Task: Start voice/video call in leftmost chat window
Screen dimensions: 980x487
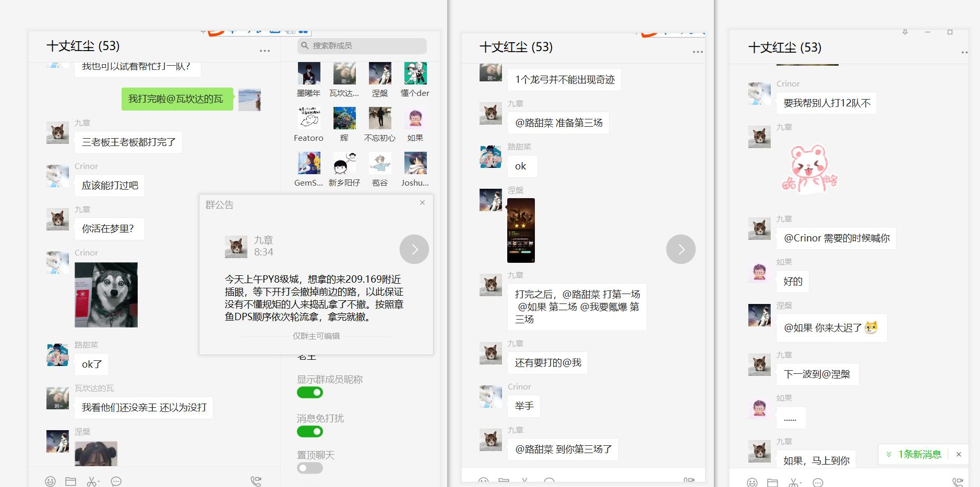Action: (x=256, y=481)
